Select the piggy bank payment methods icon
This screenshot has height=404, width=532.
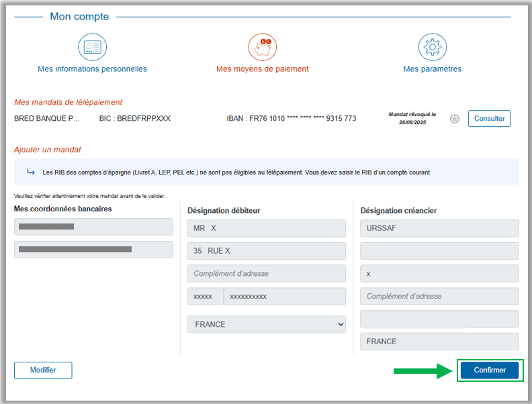click(x=262, y=47)
